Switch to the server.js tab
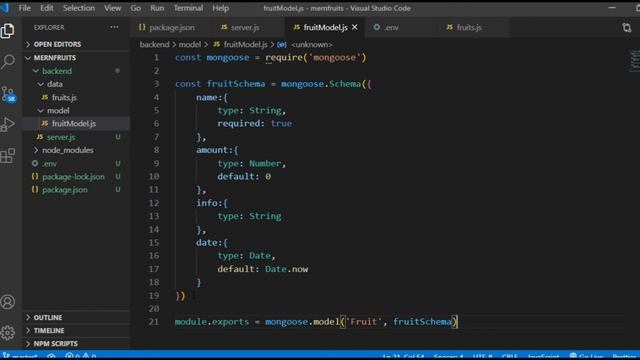This screenshot has height=360, width=640. click(x=245, y=27)
